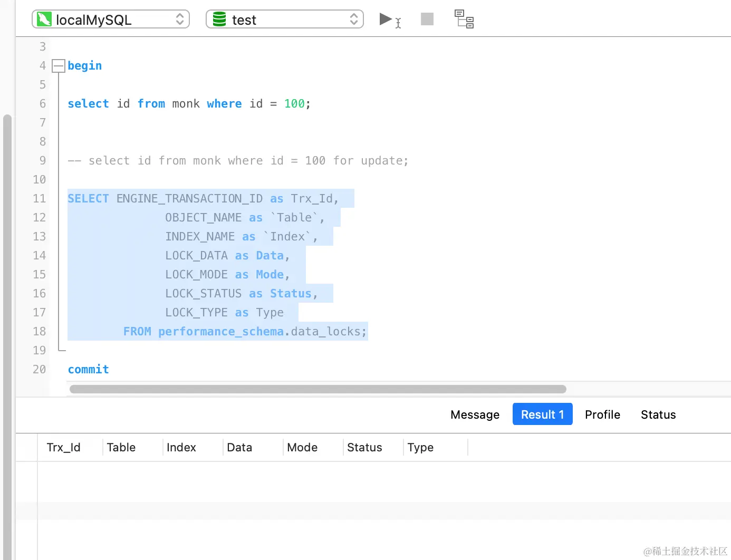This screenshot has width=731, height=560.
Task: Switch to the Message tab
Action: [475, 414]
